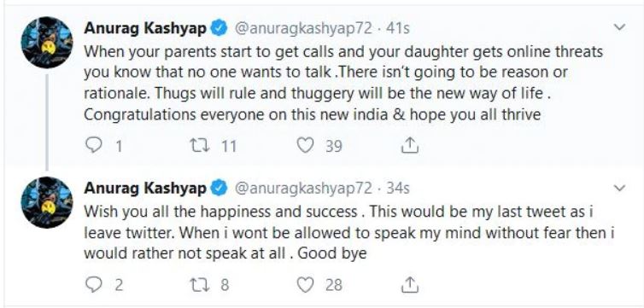644x308 pixels.
Task: Select the verified badge on first tweet
Action: (x=219, y=28)
